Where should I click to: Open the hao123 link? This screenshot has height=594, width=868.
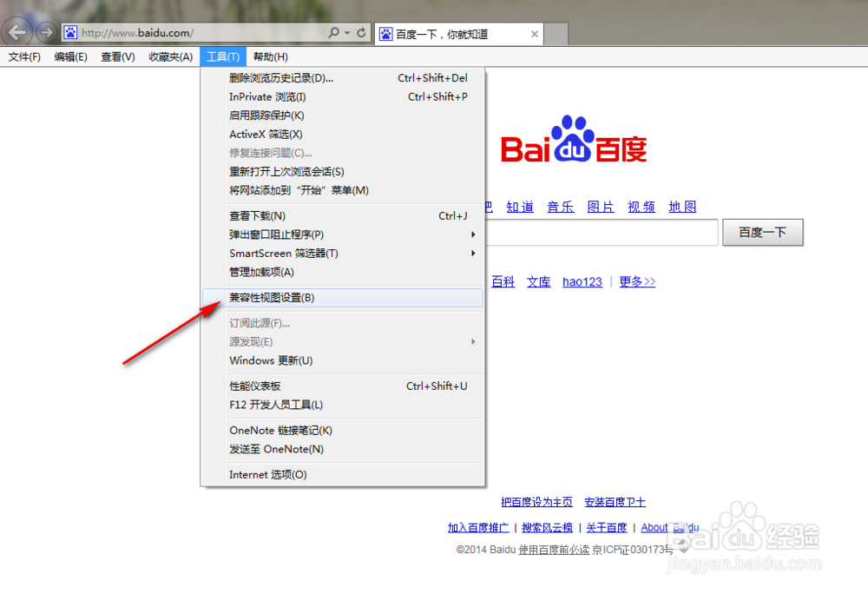tap(582, 281)
